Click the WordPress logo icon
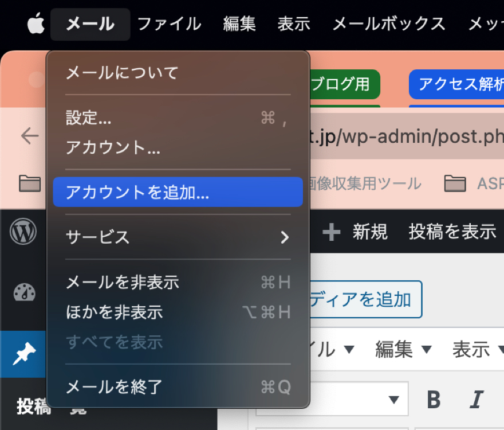 point(23,232)
